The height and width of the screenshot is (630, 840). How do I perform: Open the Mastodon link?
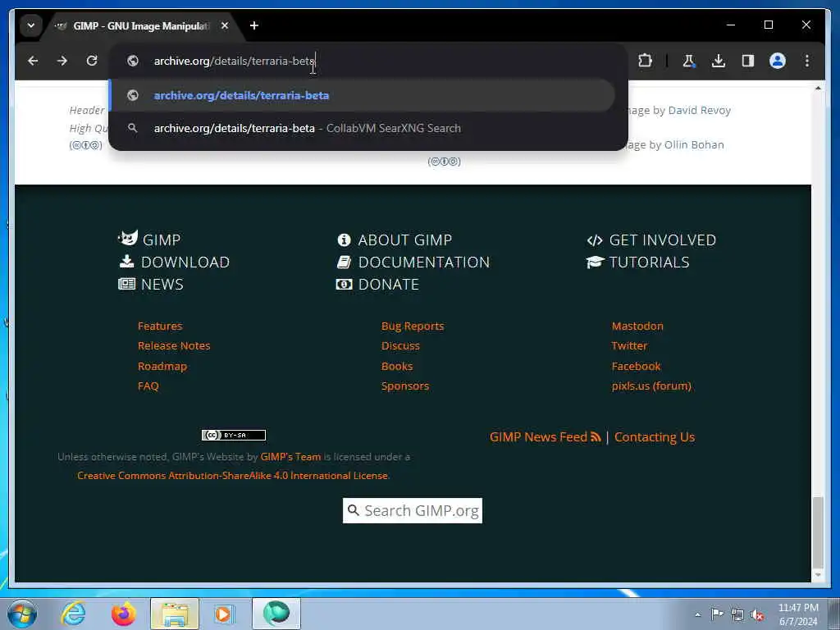point(637,326)
